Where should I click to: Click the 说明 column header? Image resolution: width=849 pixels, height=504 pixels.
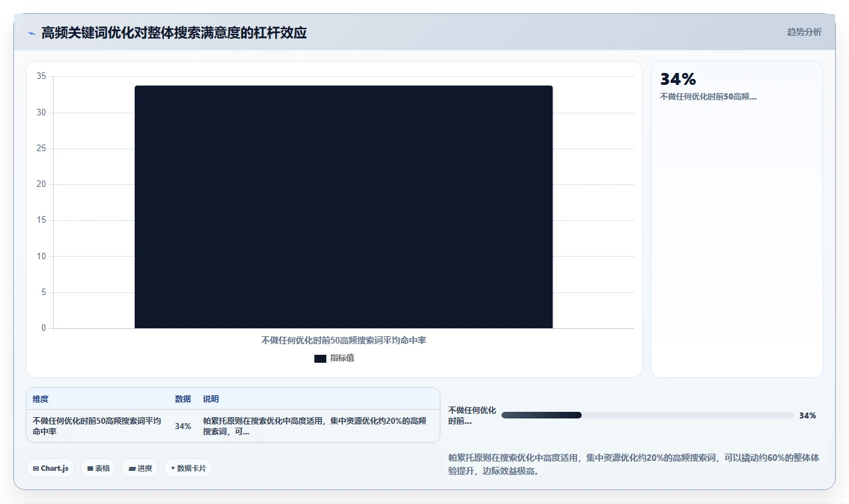pos(211,399)
